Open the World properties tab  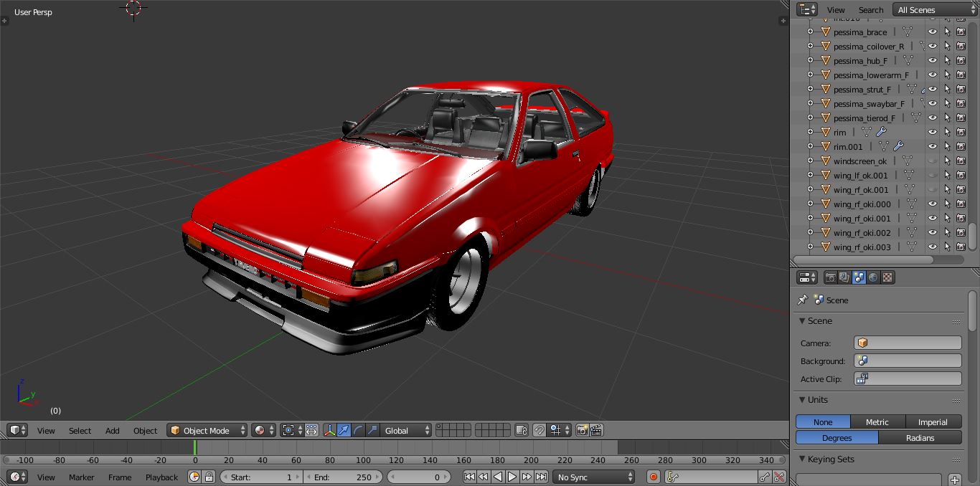coord(873,277)
